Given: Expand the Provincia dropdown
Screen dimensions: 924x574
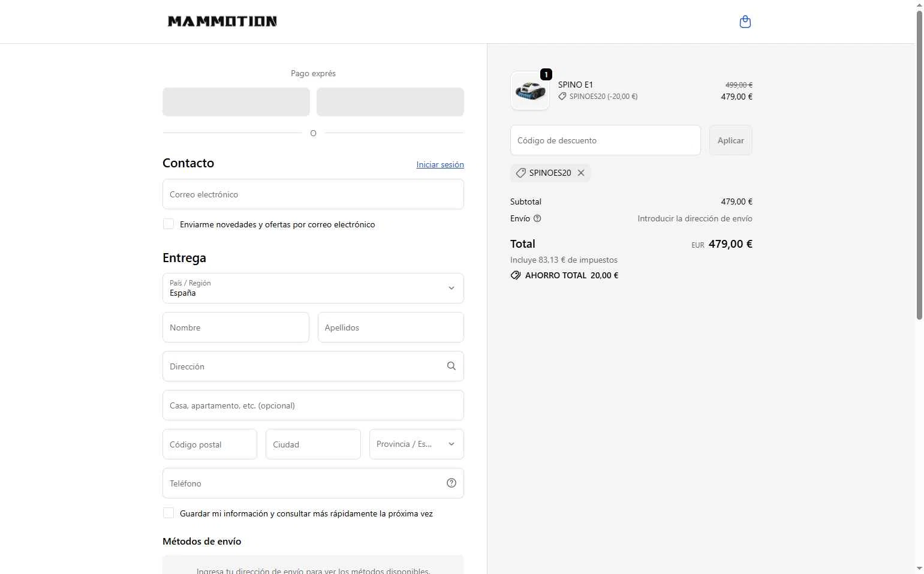Looking at the screenshot, I should point(416,444).
